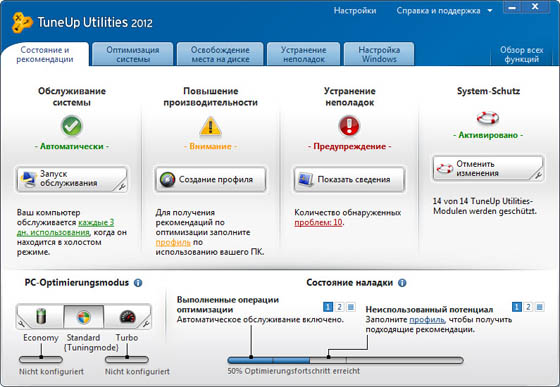Click Выполненные операции оптимизации heading
Viewport: 560px width, 387px height.
point(228,305)
